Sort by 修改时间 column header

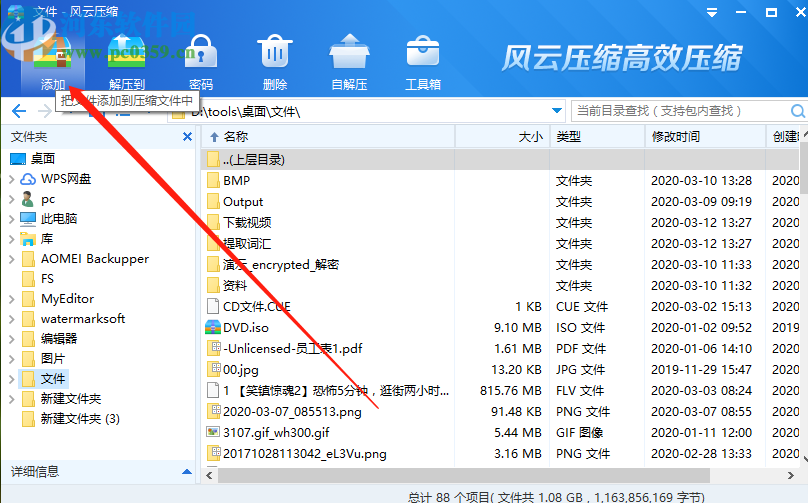point(704,137)
